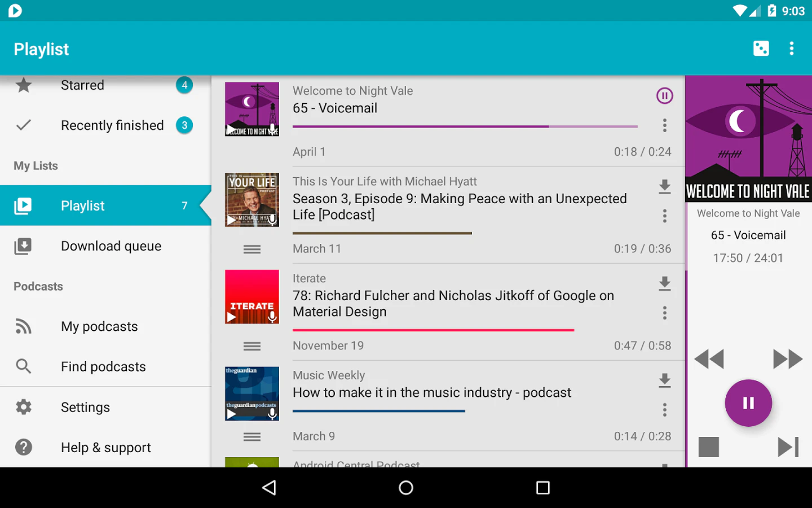Select Making Peace with an Unexpected Life episode
Image resolution: width=812 pixels, height=508 pixels.
pyautogui.click(x=460, y=207)
